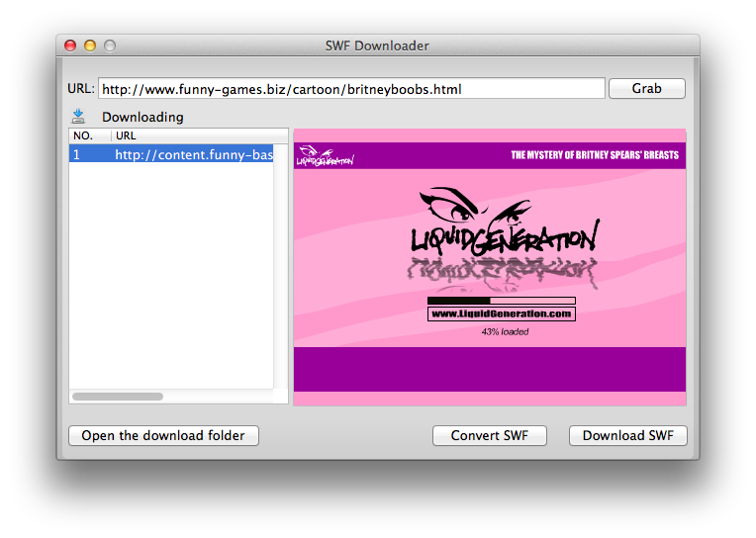Minimize the SWF Downloader window
Screen dimensions: 756x538
tap(90, 45)
